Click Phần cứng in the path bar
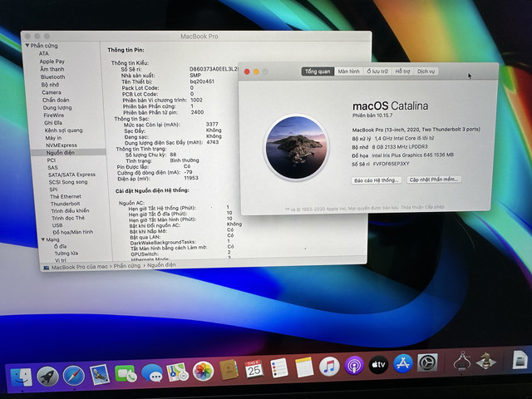 [x=127, y=266]
